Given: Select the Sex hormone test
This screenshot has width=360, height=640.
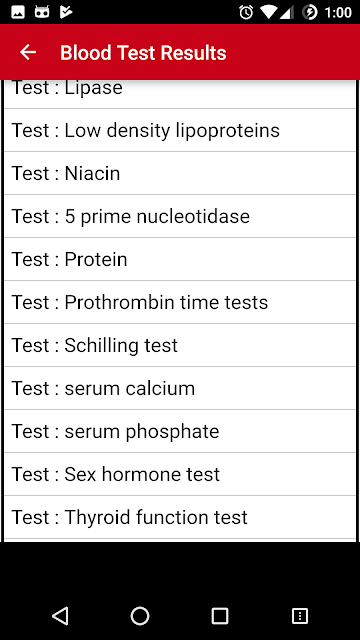Looking at the screenshot, I should point(180,474).
